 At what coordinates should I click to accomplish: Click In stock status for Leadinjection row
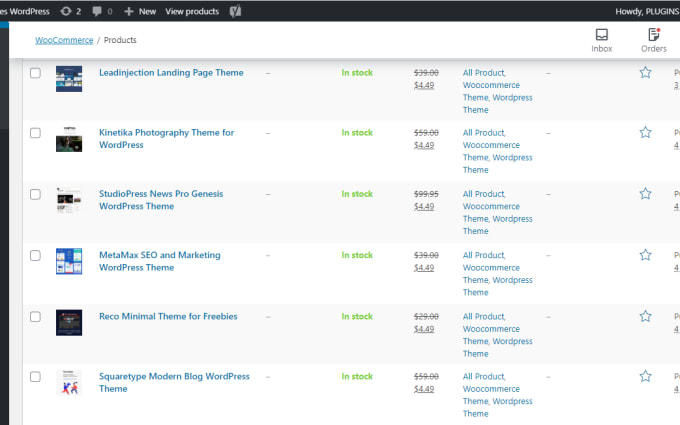pyautogui.click(x=357, y=73)
